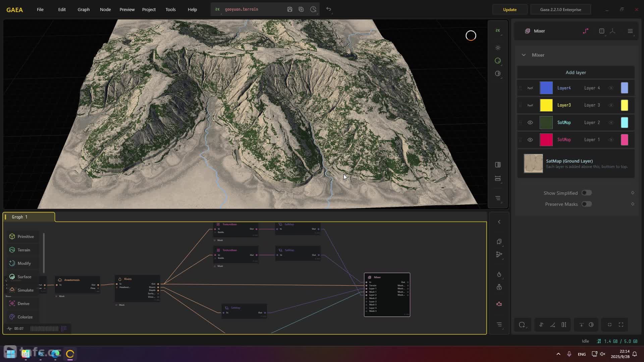The width and height of the screenshot is (644, 362).
Task: Select the Graph 1 tab
Action: pos(20,217)
